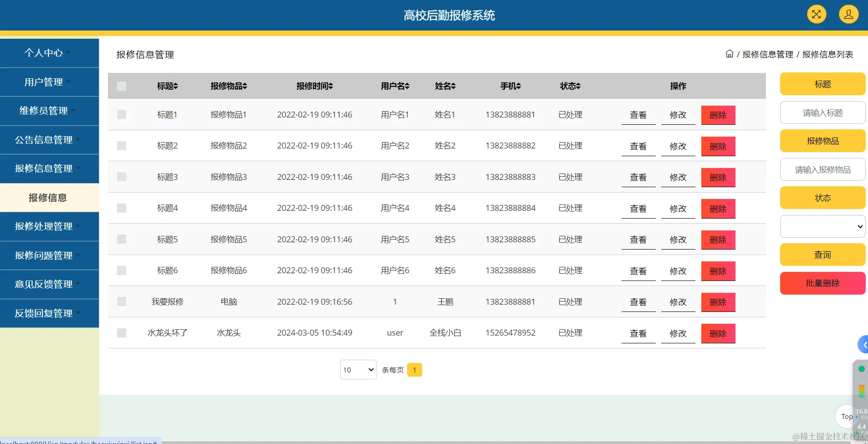Select the 报修信息 submenu item
The width and height of the screenshot is (868, 444).
(49, 198)
